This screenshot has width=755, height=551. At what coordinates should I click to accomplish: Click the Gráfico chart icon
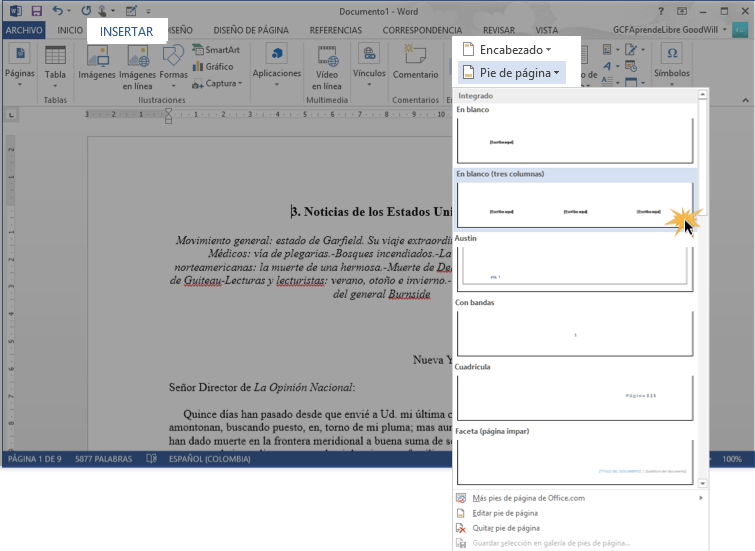[x=213, y=66]
